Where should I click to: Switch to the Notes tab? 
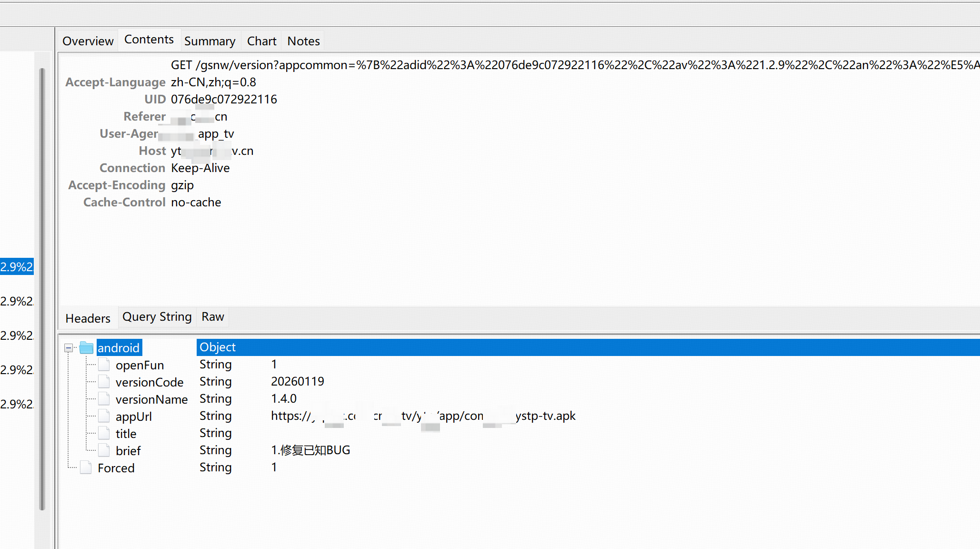[303, 41]
